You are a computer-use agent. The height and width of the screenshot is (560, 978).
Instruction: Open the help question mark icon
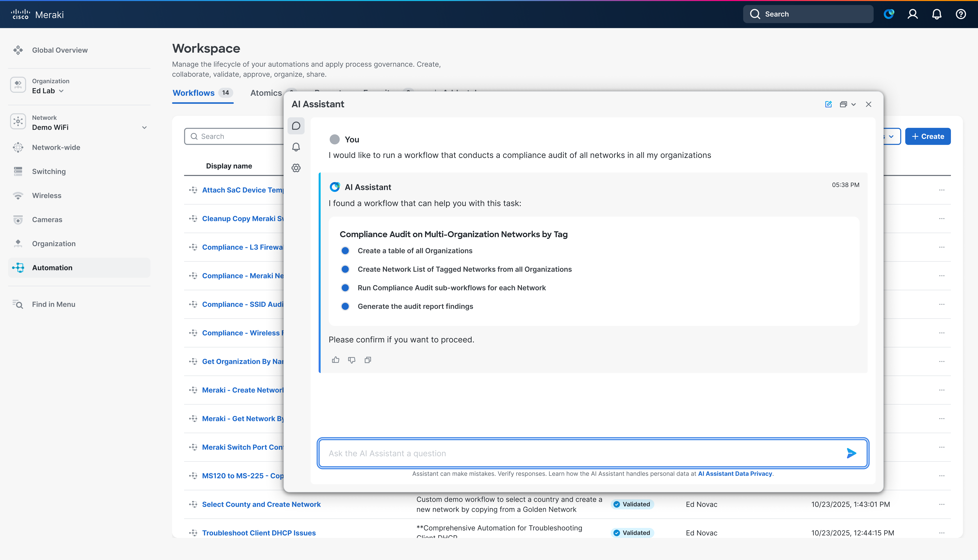click(x=961, y=14)
